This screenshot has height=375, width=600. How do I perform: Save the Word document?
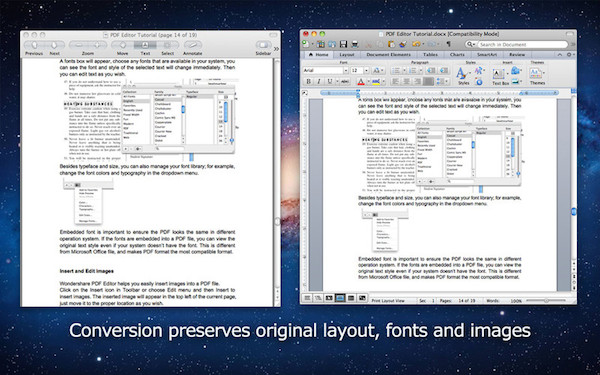[x=343, y=44]
